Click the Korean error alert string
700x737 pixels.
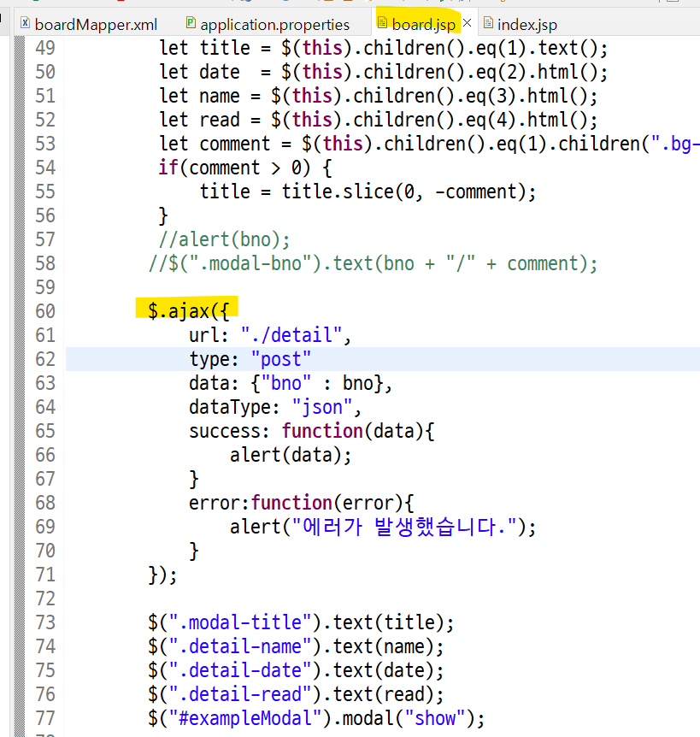click(404, 527)
